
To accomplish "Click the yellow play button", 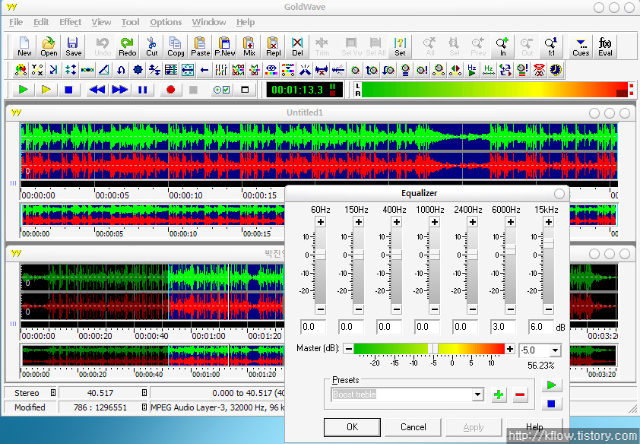I will click(x=46, y=89).
